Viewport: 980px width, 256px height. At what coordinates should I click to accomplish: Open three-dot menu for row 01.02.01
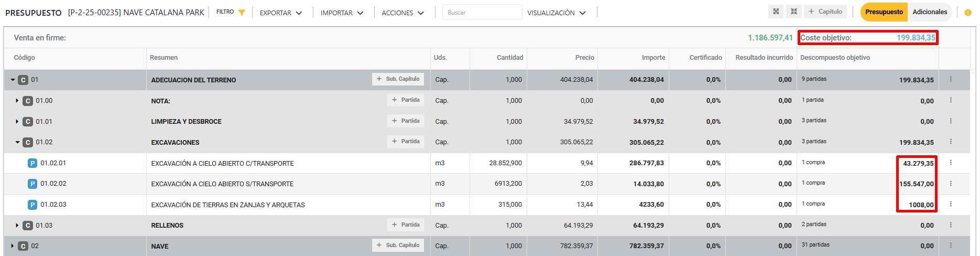pos(951,163)
